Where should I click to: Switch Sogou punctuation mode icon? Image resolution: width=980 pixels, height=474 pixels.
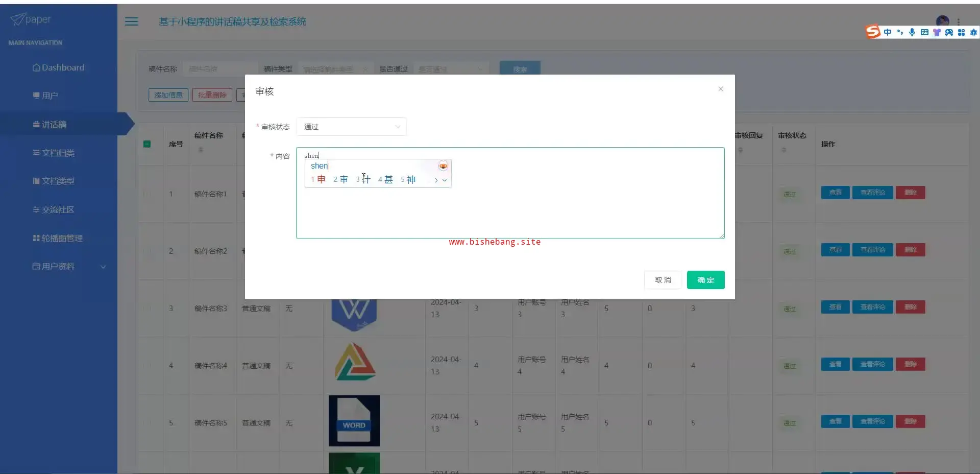point(900,32)
